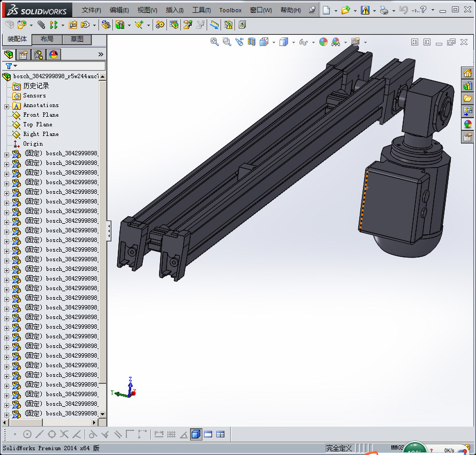Select Sensors in the feature tree

pos(34,96)
